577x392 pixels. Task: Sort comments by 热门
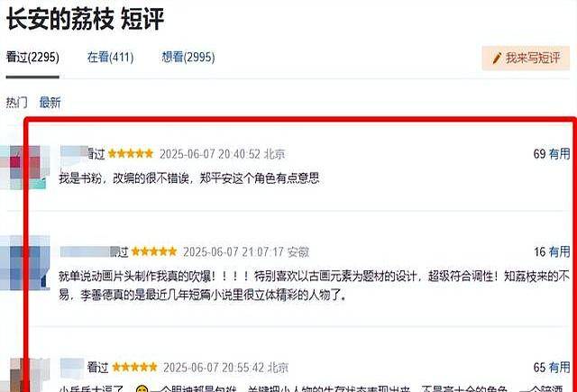coord(16,102)
